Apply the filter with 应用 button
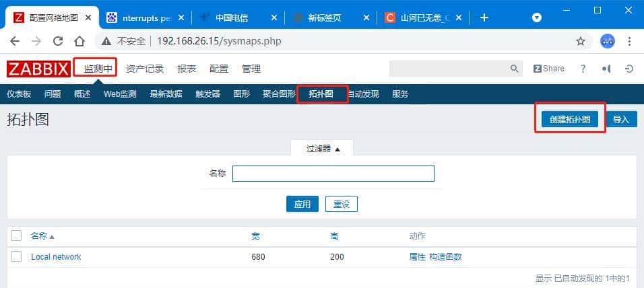The image size is (644, 288). tap(302, 204)
